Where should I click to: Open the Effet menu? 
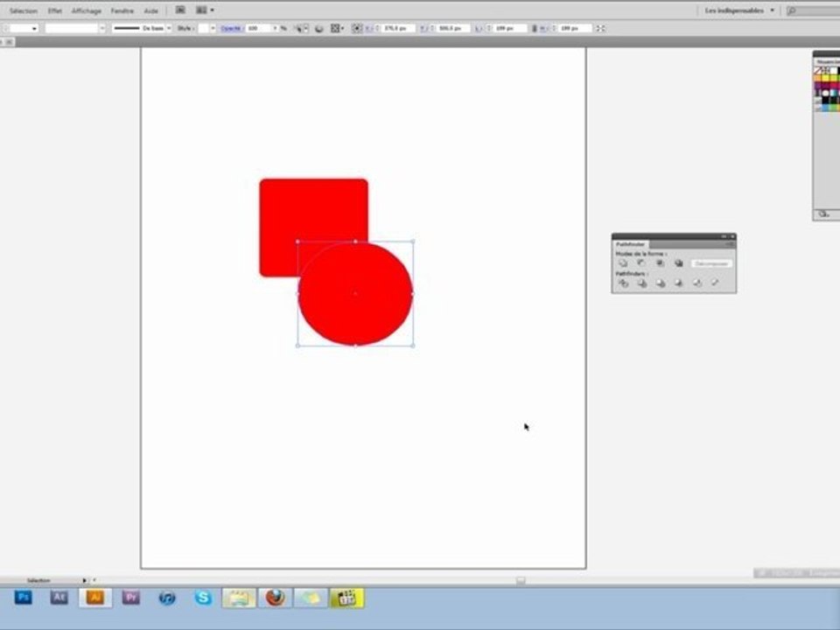click(x=54, y=10)
